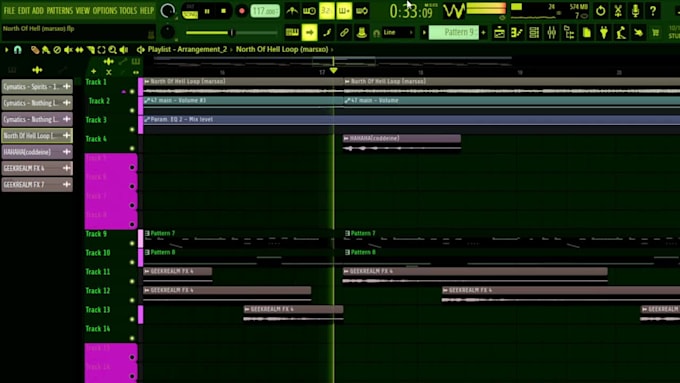Image resolution: width=680 pixels, height=383 pixels.
Task: Open the Browser tree icon
Action: [569, 32]
